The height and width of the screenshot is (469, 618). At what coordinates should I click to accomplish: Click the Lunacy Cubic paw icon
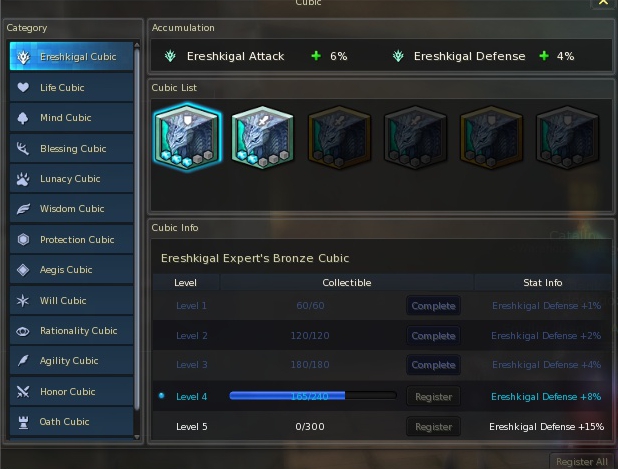point(23,179)
